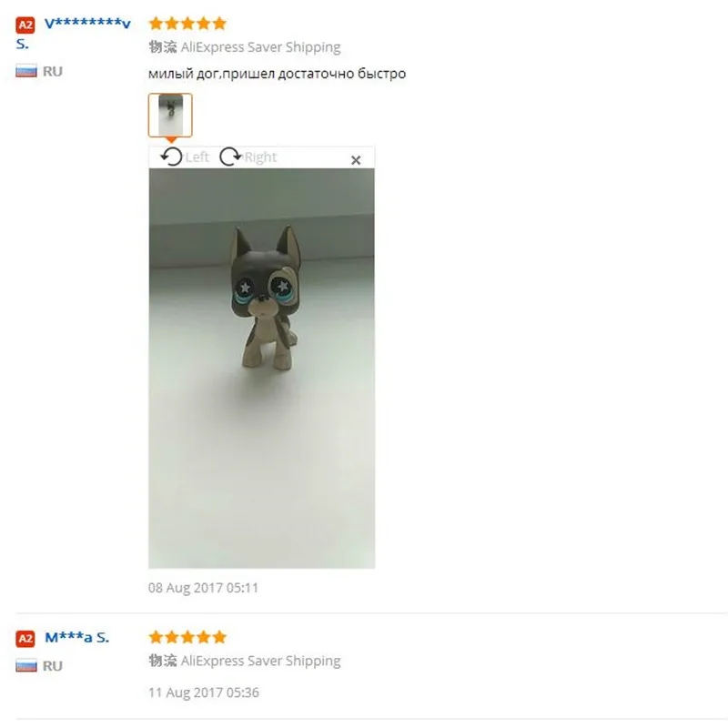Click the Russian flag under V********v S.

click(x=26, y=71)
